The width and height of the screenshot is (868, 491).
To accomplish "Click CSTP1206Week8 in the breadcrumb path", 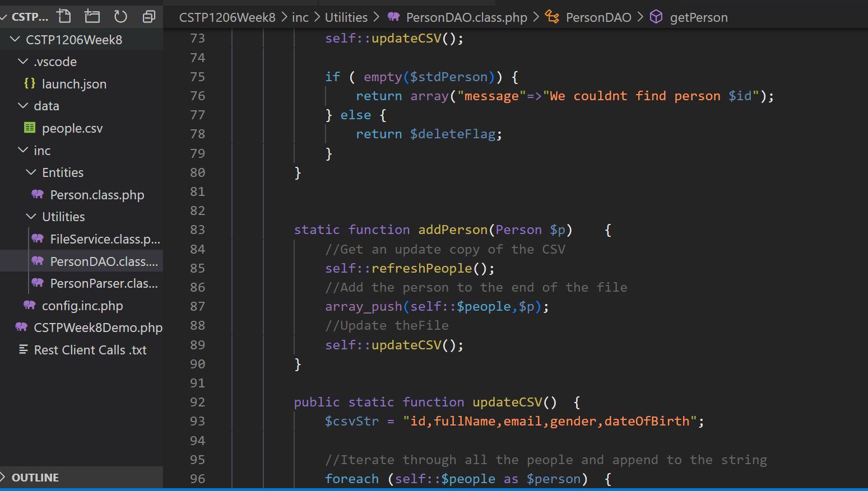I will click(x=227, y=17).
